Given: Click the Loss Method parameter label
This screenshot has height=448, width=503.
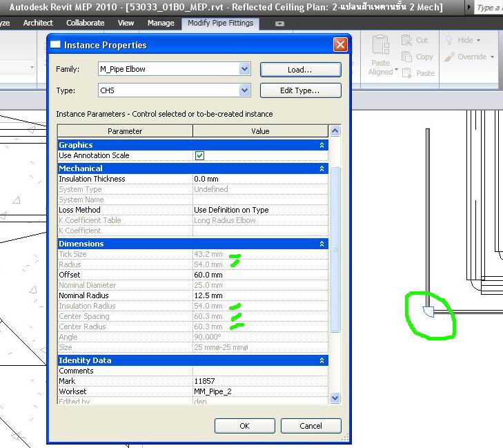Looking at the screenshot, I should point(79,210).
